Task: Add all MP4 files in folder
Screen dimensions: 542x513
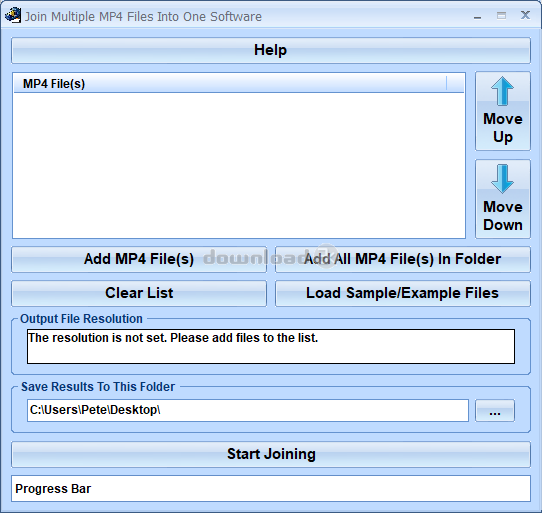Action: pos(403,259)
